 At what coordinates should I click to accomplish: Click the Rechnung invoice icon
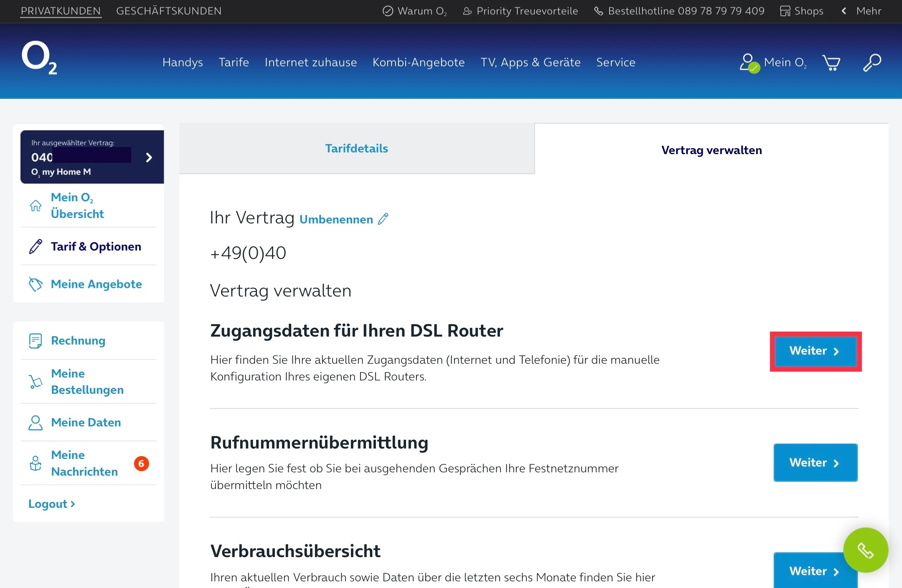coord(36,341)
